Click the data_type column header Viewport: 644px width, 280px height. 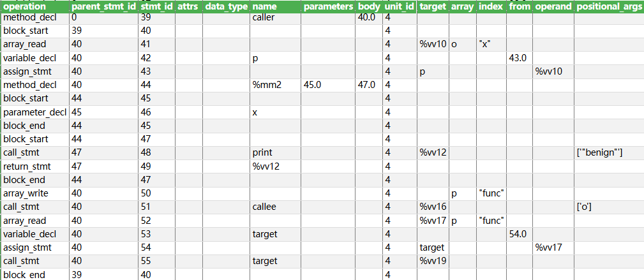click(227, 6)
